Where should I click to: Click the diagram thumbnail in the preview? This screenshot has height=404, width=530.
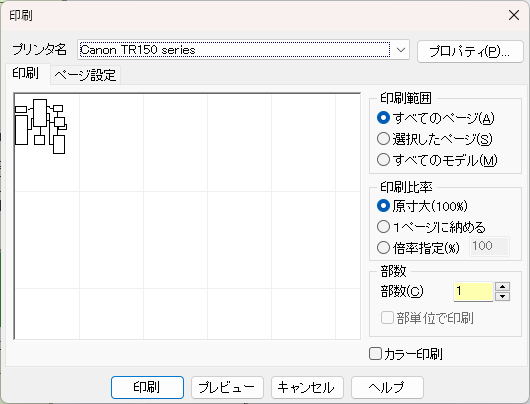41,126
